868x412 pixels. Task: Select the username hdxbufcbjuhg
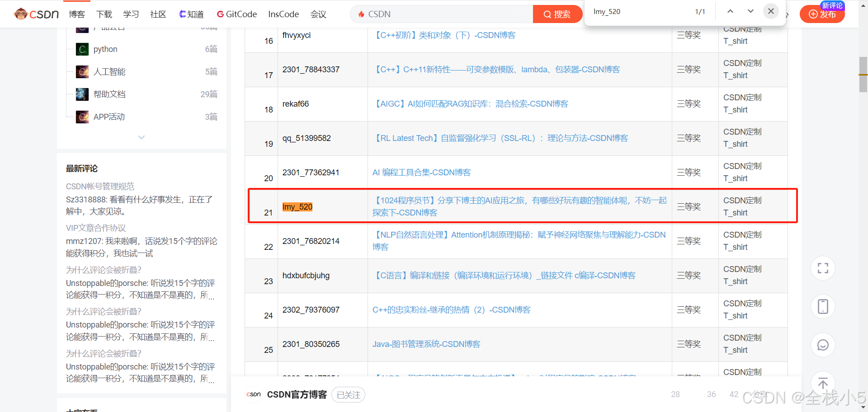306,276
